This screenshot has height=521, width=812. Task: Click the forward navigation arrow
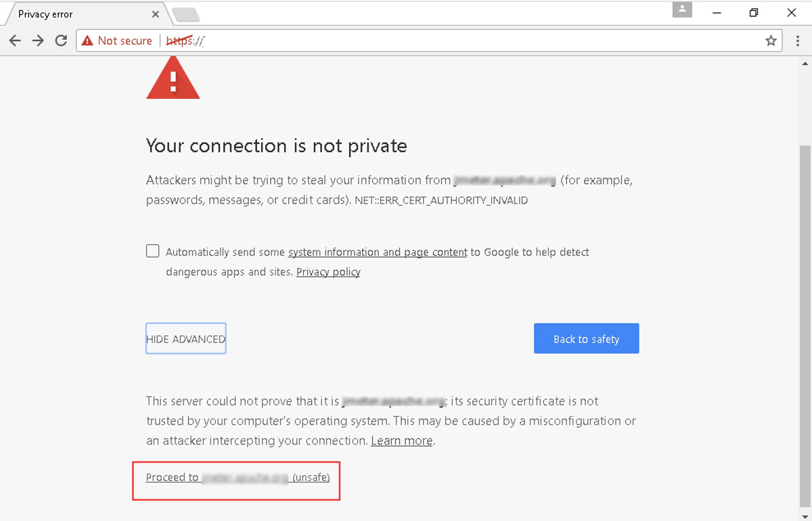[x=38, y=40]
